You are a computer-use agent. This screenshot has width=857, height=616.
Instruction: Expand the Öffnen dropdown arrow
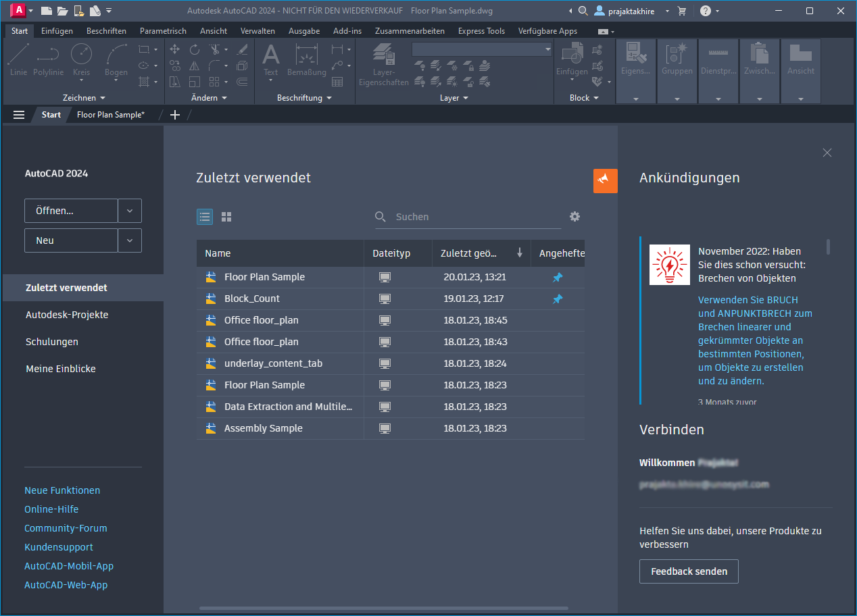(x=130, y=211)
